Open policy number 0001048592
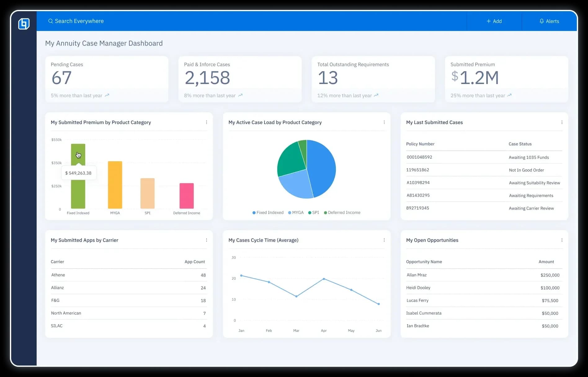This screenshot has width=588, height=377. click(x=419, y=157)
